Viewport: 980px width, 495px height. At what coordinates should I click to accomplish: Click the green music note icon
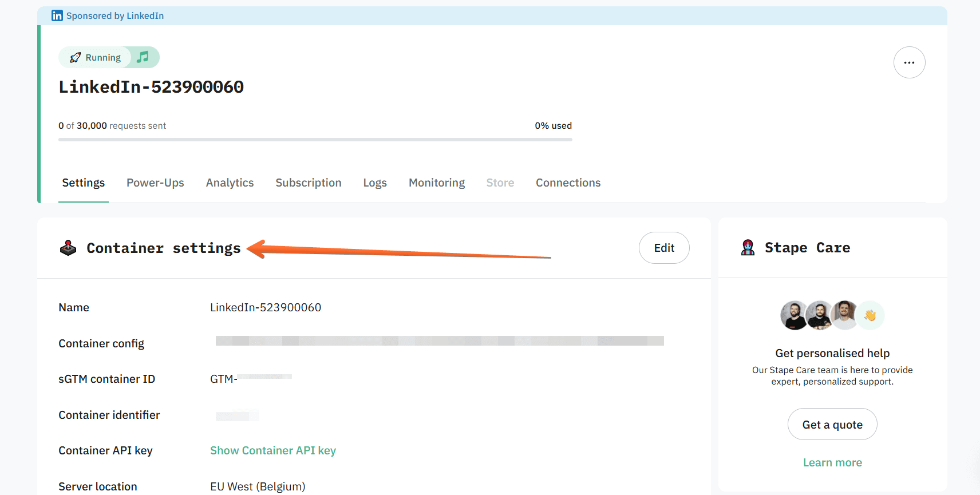143,57
